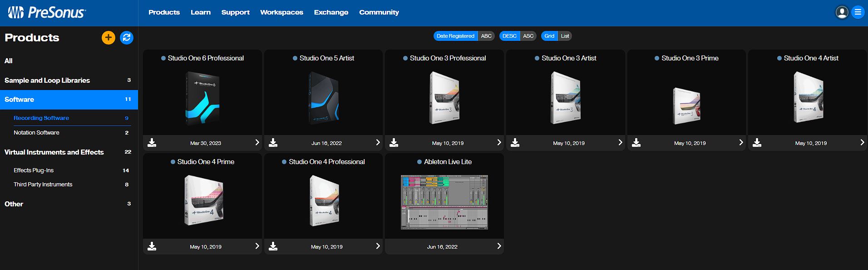Select Recording Software subcategory
This screenshot has height=270, width=868.
(73, 118)
